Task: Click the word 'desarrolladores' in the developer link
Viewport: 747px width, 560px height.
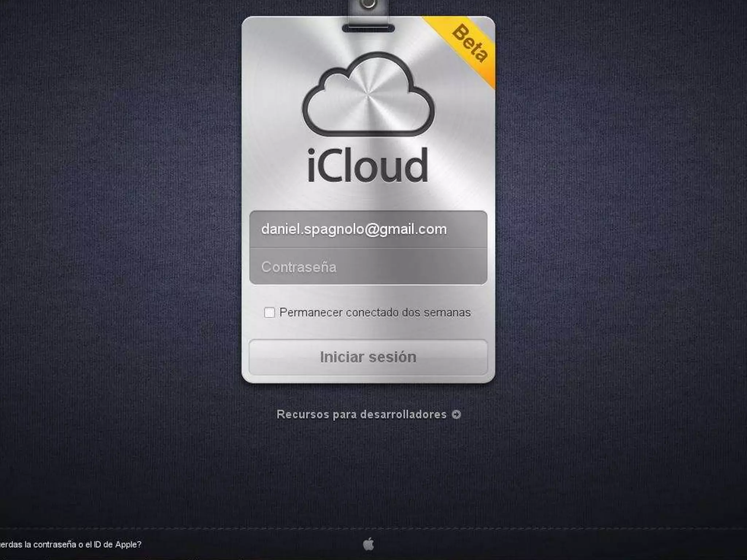Action: (x=403, y=415)
